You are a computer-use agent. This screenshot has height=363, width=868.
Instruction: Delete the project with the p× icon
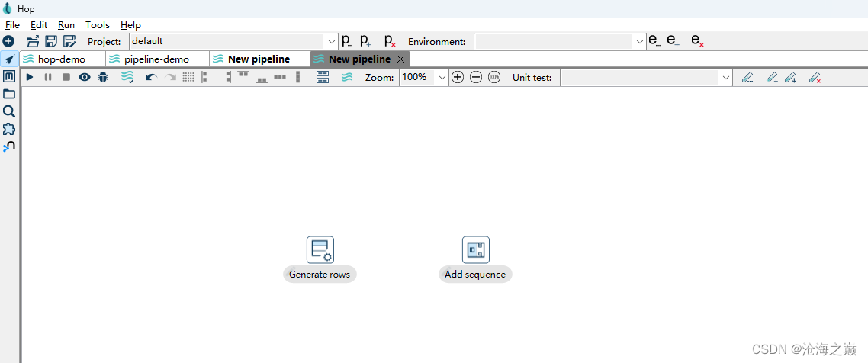click(391, 40)
